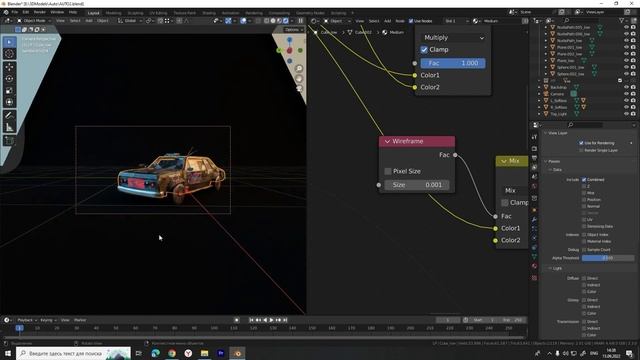Image resolution: width=640 pixels, height=360 pixels.
Task: Enable Clamp on the Mix node
Action: [505, 202]
